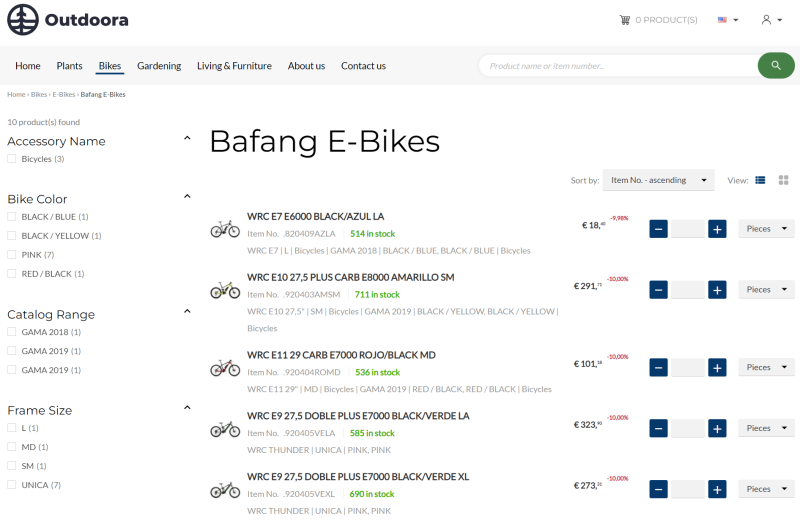Open Pieces unit dropdown for WRC E7 E6000
The width and height of the screenshot is (800, 524).
tap(766, 229)
